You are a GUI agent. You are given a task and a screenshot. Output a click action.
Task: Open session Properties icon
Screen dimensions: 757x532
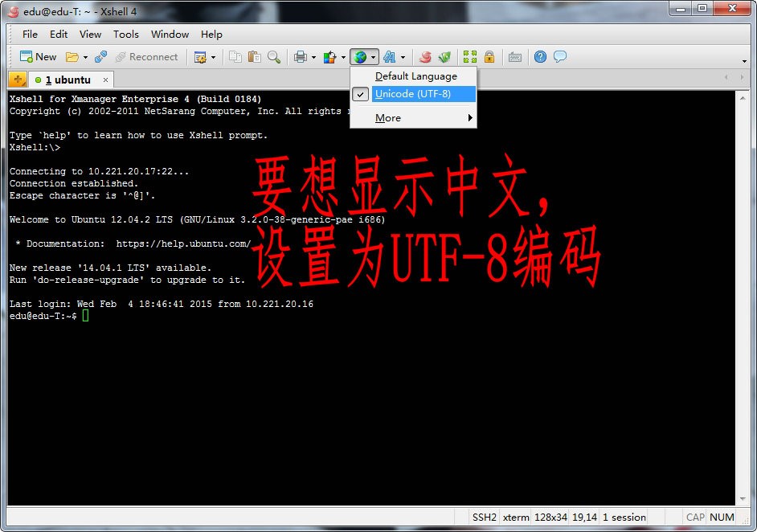click(x=200, y=57)
